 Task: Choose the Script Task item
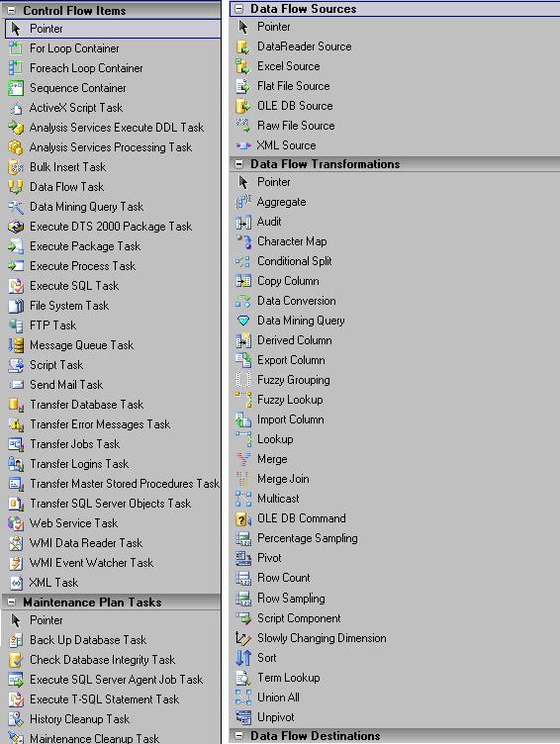click(112, 365)
